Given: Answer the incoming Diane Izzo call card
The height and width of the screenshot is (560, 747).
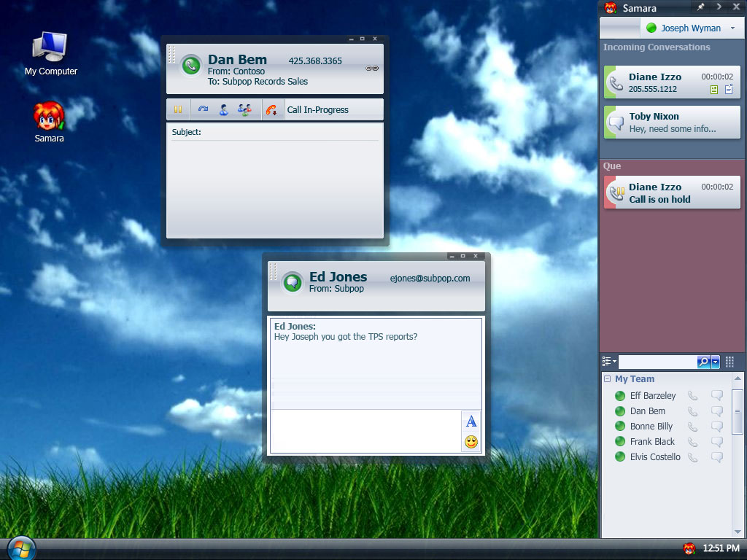Looking at the screenshot, I should (672, 82).
